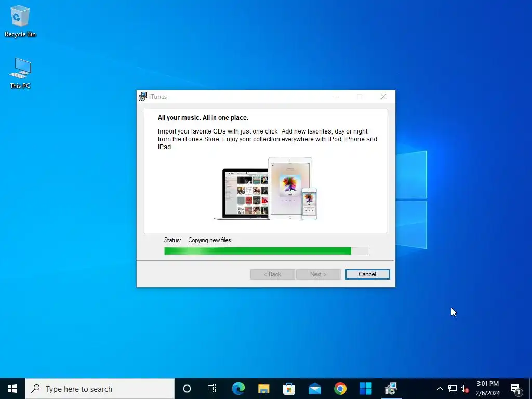The width and height of the screenshot is (532, 399).
Task: Click the muted volume tray icon
Action: click(465, 389)
